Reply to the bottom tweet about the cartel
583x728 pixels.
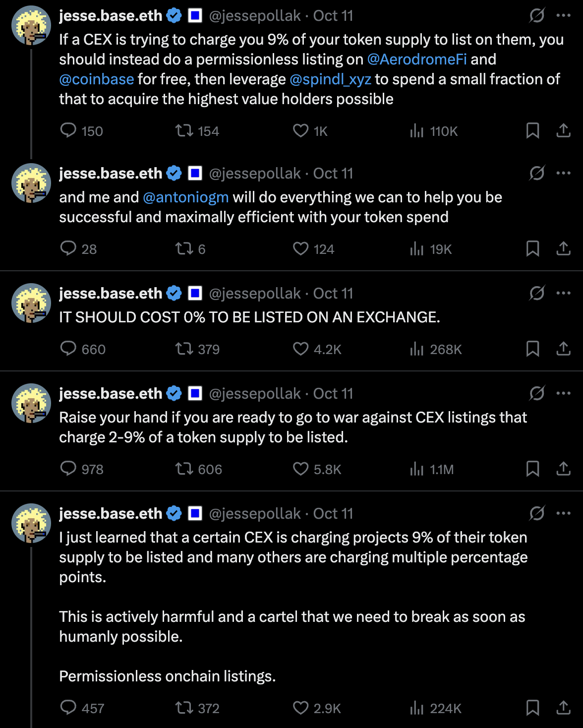(x=69, y=708)
